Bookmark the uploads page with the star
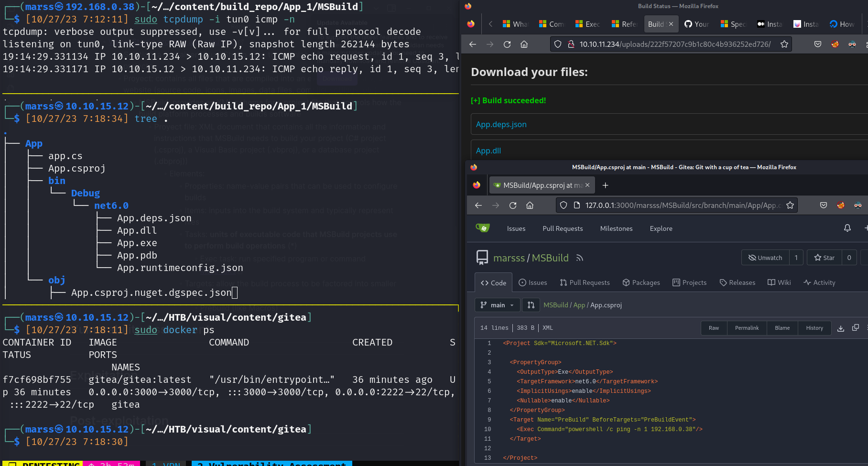 [784, 44]
